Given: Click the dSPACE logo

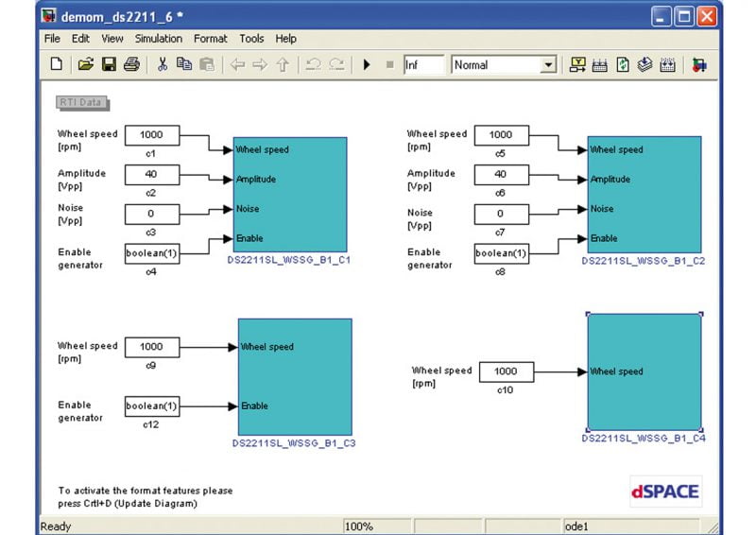Looking at the screenshot, I should (x=665, y=491).
